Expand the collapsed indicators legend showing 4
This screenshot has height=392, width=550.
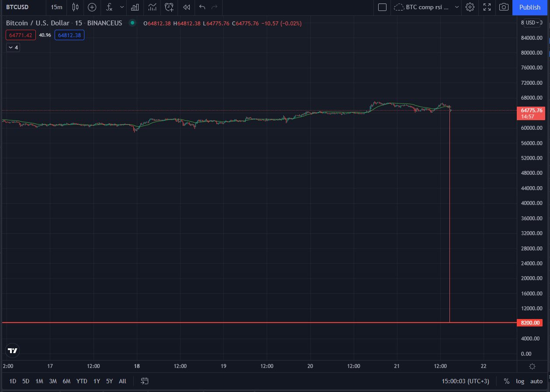(x=13, y=47)
